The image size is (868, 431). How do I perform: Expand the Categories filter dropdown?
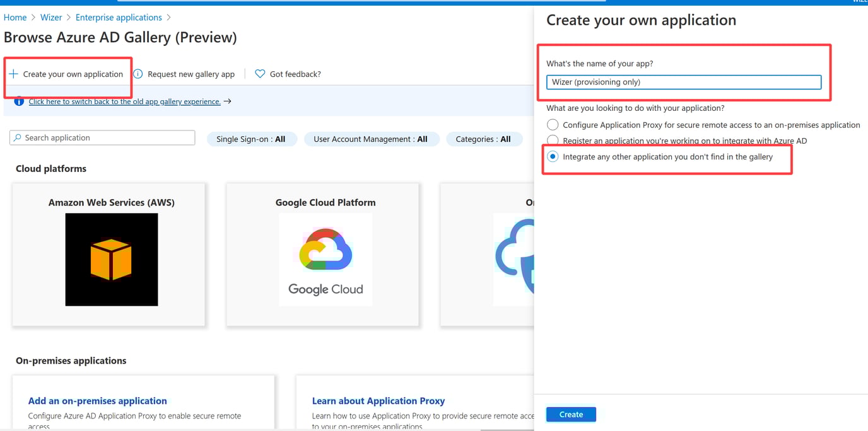(x=484, y=139)
